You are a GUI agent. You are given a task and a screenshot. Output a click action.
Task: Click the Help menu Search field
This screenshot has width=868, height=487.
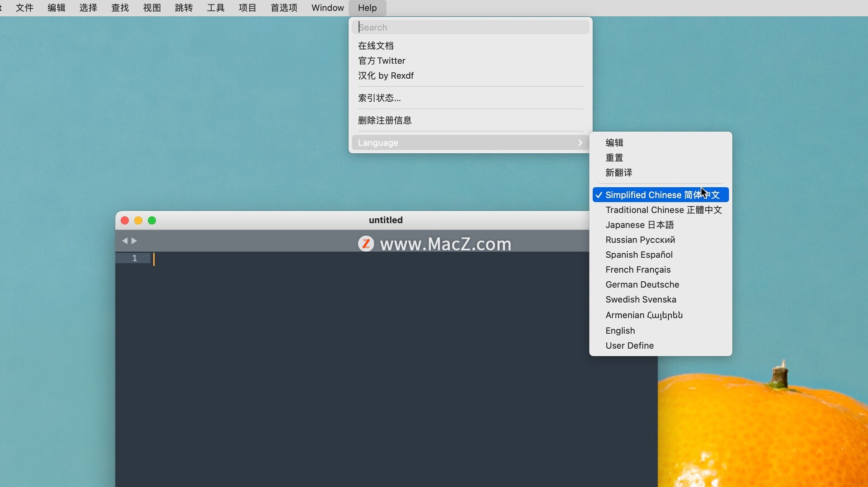tap(470, 28)
